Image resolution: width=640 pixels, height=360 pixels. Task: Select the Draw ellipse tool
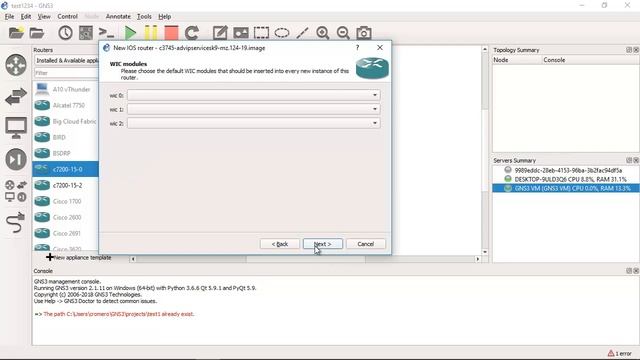pos(282,33)
